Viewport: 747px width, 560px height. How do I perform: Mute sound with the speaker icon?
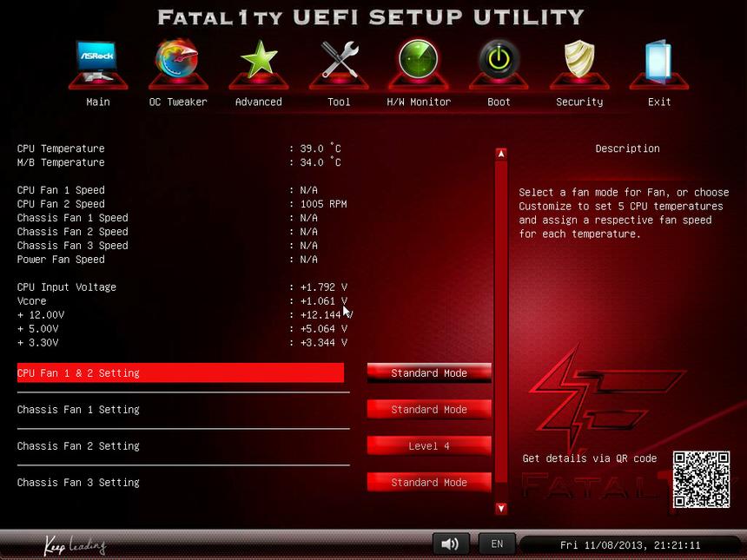[450, 544]
